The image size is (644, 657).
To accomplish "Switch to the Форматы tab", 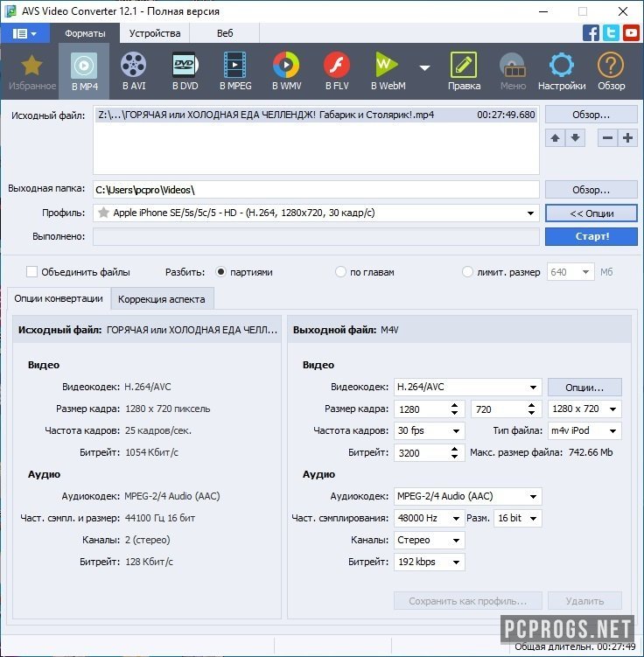I will click(85, 33).
